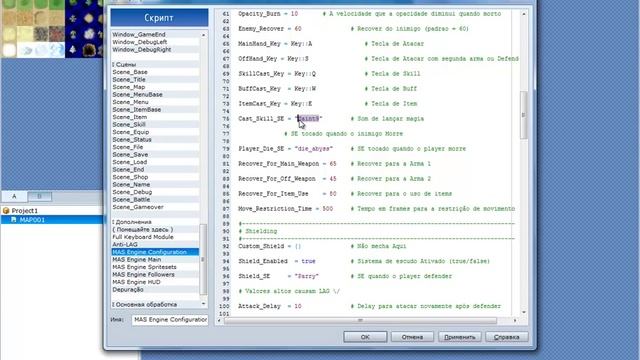Click script list scroll down arrow
Image resolution: width=640 pixels, height=360 pixels.
tap(203, 304)
